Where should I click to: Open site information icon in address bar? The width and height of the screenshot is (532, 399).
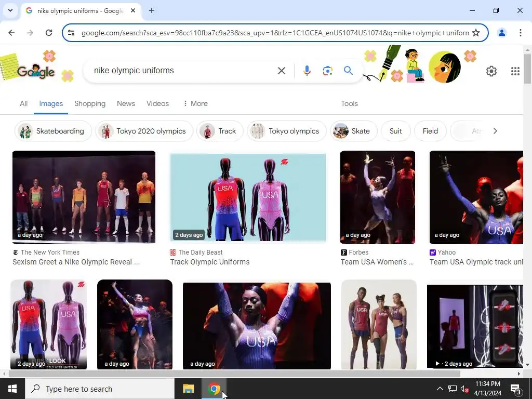coord(71,33)
